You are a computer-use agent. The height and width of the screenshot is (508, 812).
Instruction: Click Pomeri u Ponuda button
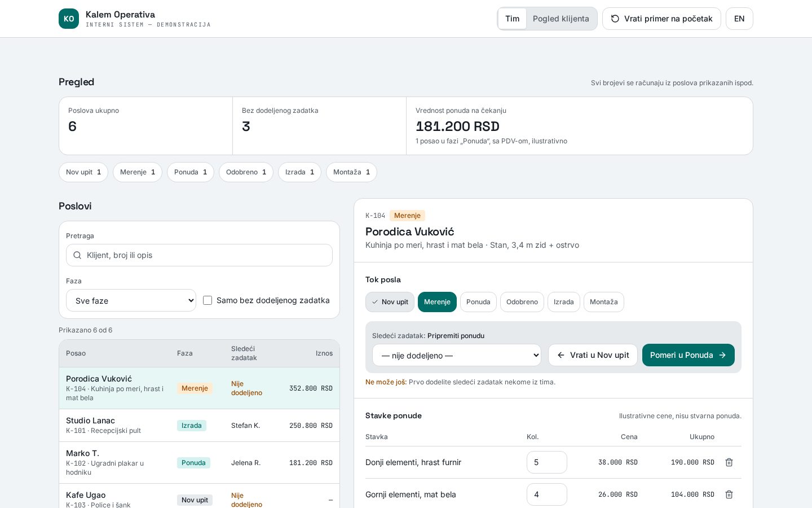(x=689, y=355)
